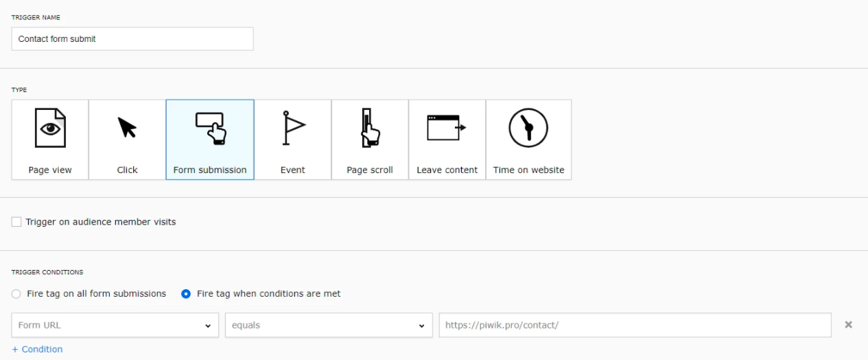This screenshot has height=360, width=868.
Task: Open the equals operator dropdown
Action: click(329, 325)
